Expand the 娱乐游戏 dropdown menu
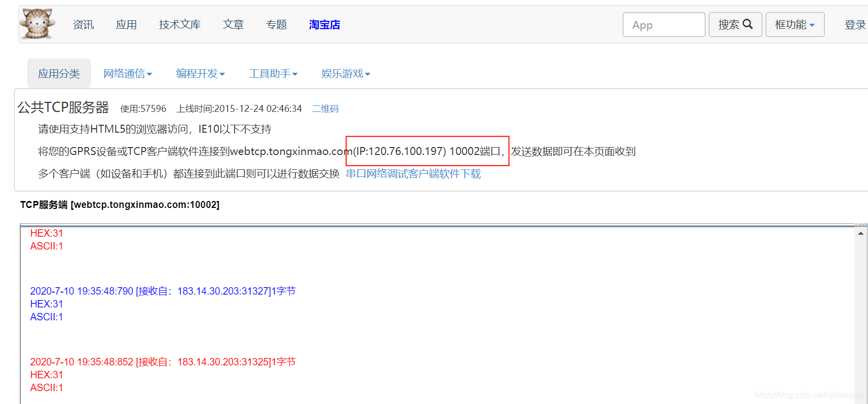Image resolution: width=868 pixels, height=404 pixels. 346,73
